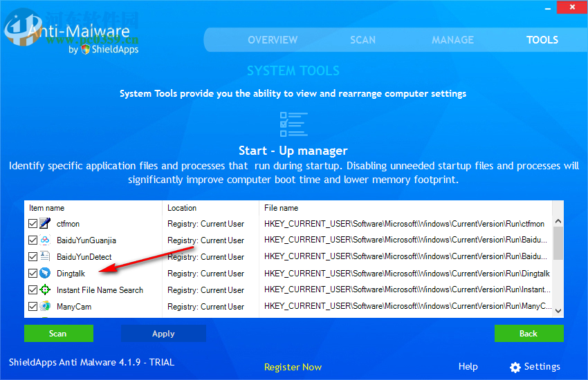Image resolution: width=588 pixels, height=380 pixels.
Task: Switch to the SCAN tab
Action: click(362, 39)
